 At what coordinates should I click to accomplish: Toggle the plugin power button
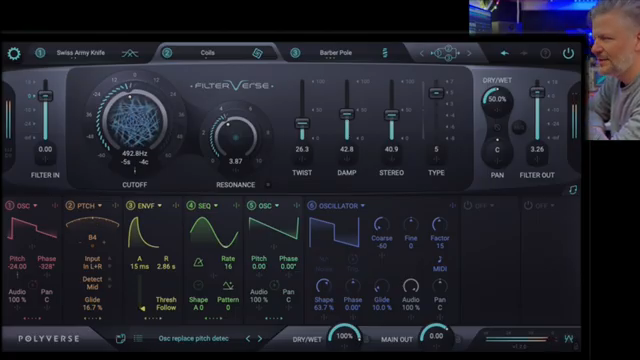pyautogui.click(x=568, y=53)
